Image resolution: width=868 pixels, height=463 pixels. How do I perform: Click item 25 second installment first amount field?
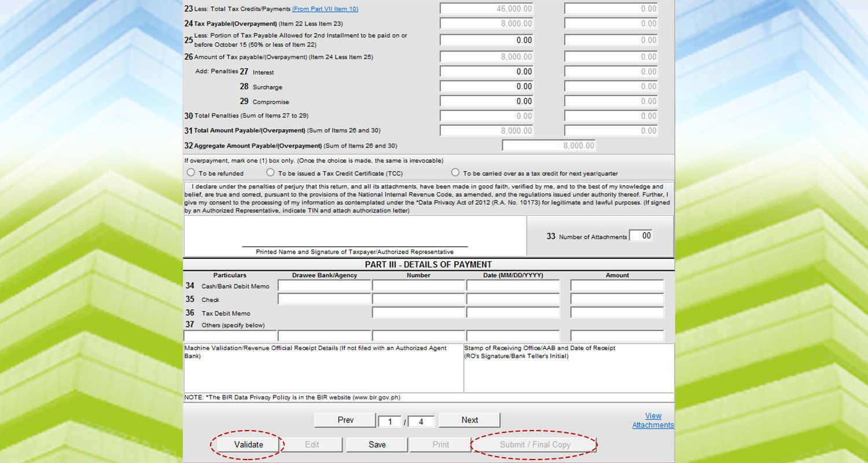coord(487,40)
